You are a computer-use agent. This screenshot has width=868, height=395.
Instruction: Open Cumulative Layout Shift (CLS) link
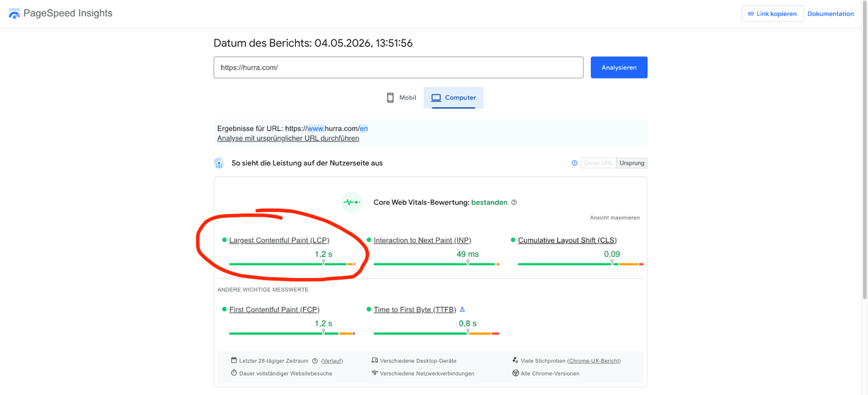[x=568, y=240]
